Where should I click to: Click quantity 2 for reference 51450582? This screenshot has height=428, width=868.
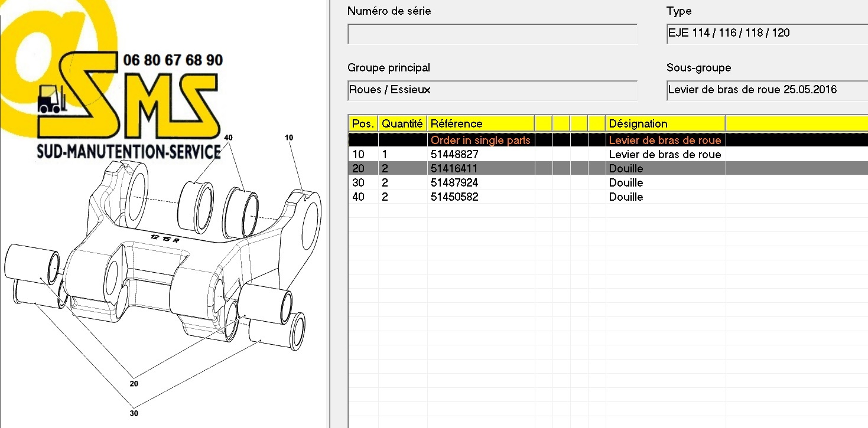[x=385, y=197]
